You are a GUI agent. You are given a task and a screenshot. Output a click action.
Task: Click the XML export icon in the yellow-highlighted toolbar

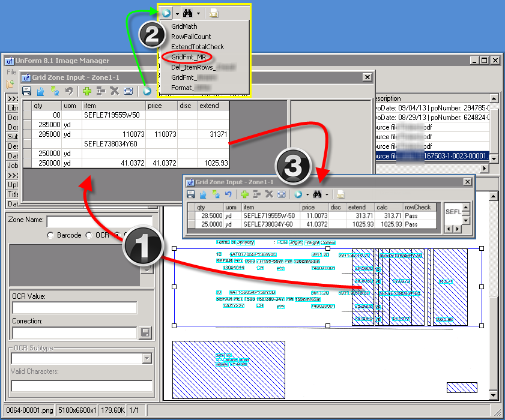click(214, 13)
